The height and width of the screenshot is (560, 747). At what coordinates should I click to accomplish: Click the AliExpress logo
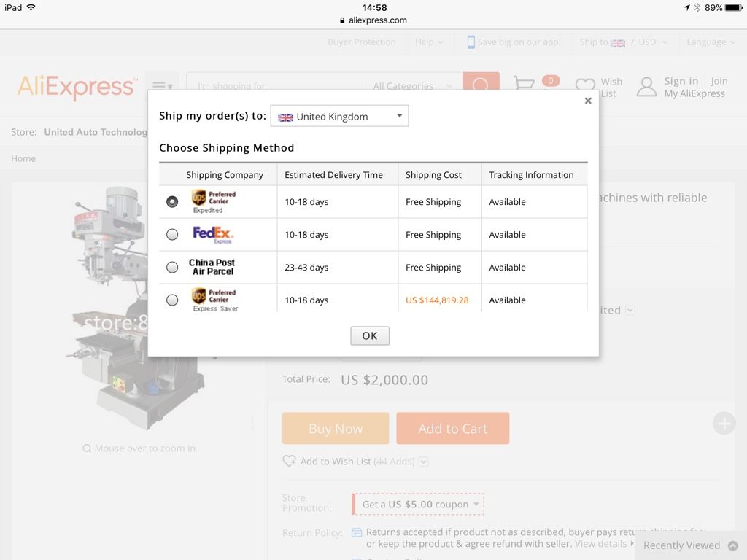click(x=77, y=87)
